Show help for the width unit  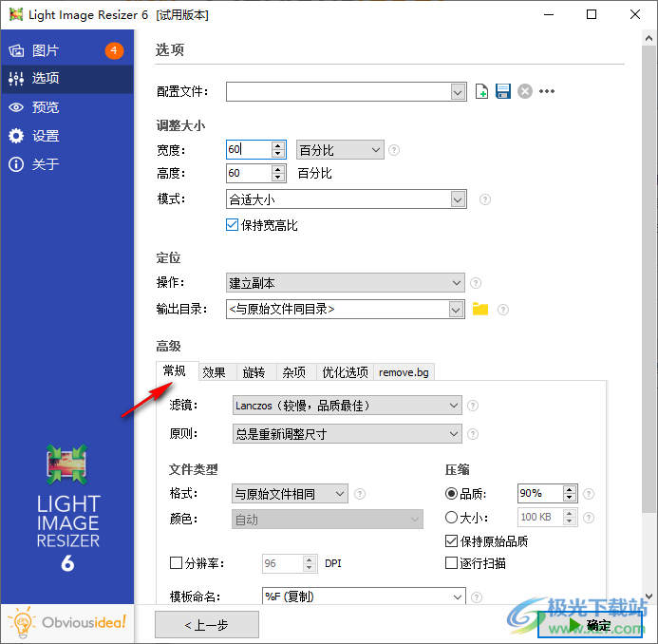[x=394, y=150]
